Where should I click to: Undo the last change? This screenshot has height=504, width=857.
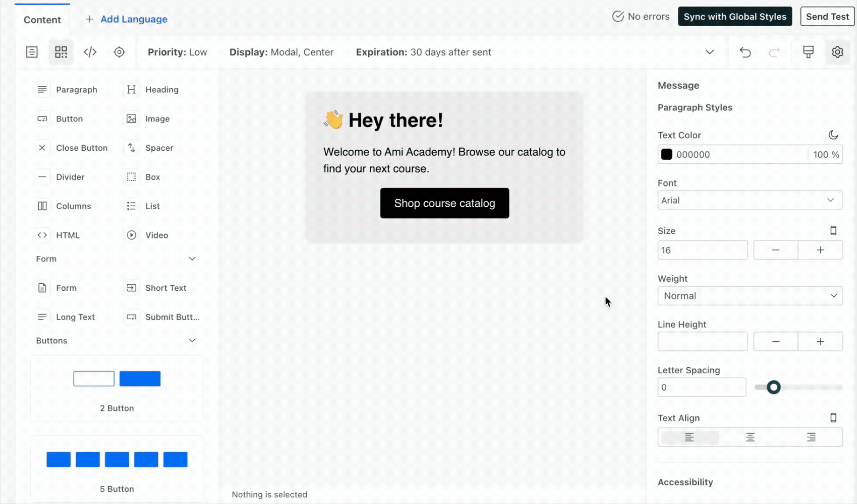coord(745,52)
